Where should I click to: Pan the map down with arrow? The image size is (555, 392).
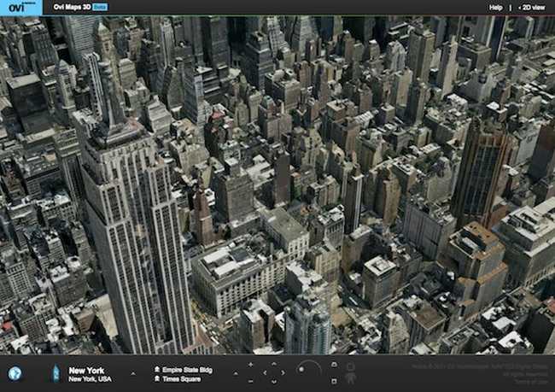point(274,382)
